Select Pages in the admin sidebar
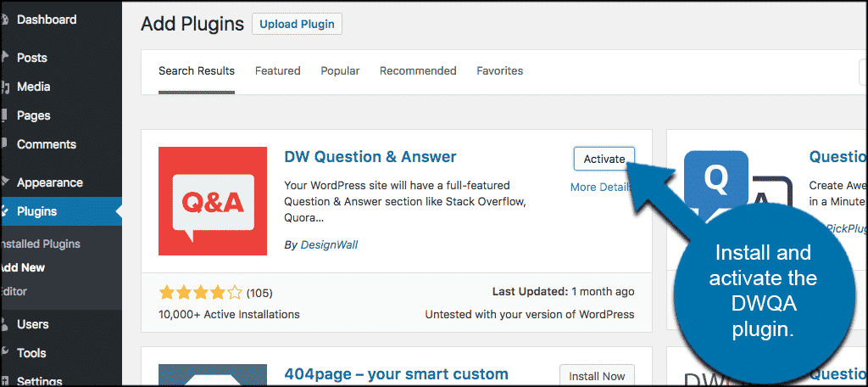This screenshot has height=387, width=868. [x=33, y=115]
